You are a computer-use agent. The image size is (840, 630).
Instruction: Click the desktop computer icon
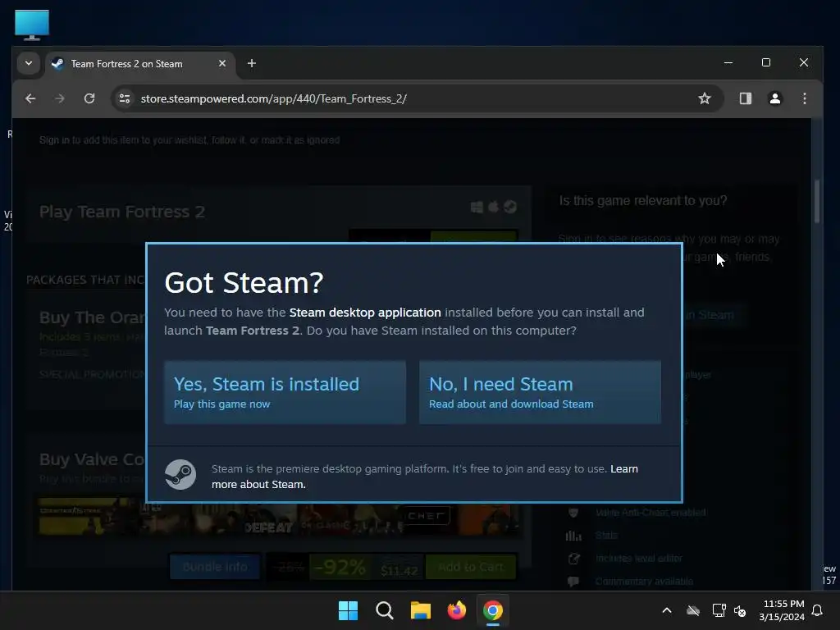point(32,25)
